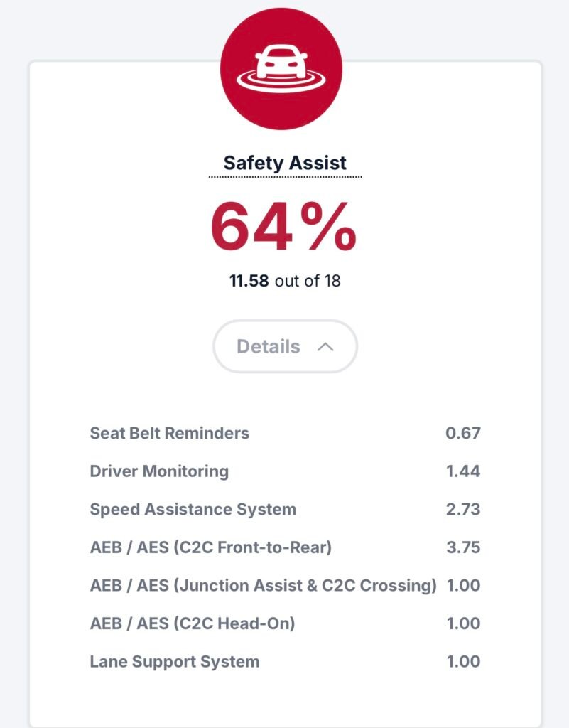This screenshot has width=569, height=728.
Task: Click the C2C Head-On score 1.00
Action: (x=463, y=623)
